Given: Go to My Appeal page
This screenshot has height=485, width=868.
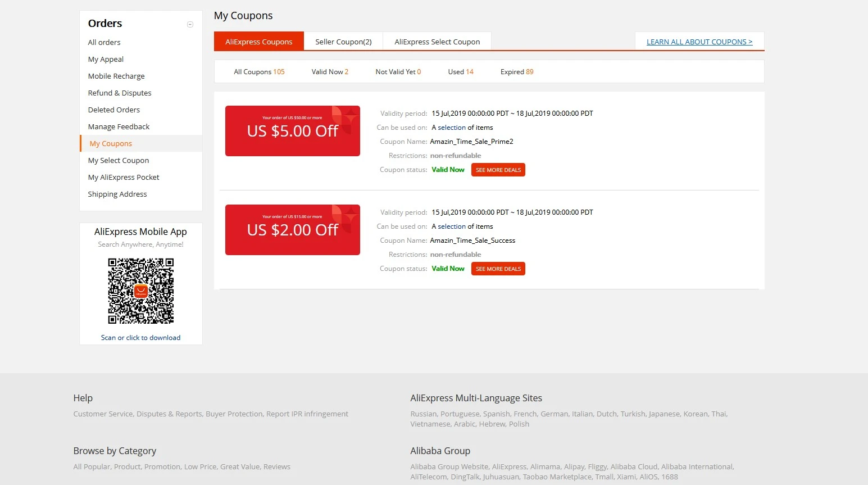Looking at the screenshot, I should coord(106,59).
